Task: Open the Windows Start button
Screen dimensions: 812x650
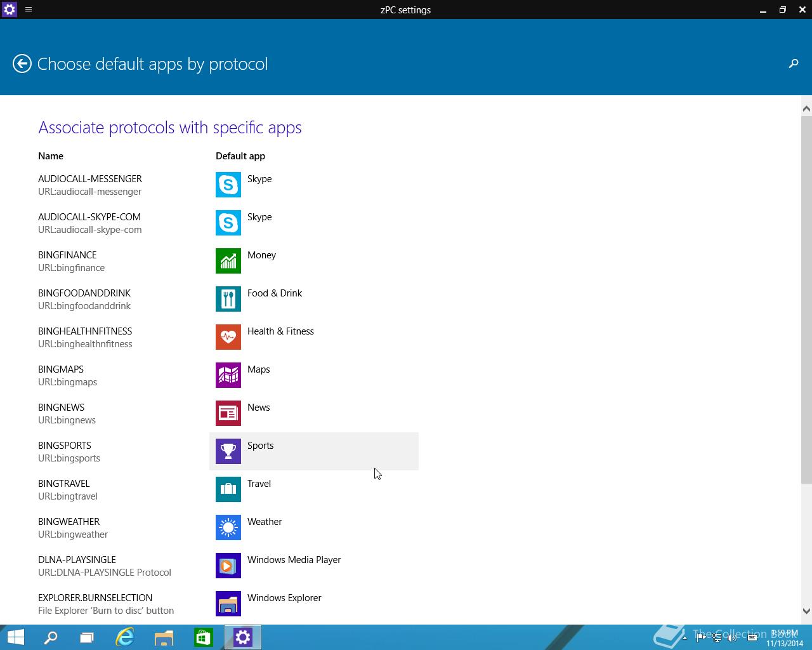Action: coord(15,637)
